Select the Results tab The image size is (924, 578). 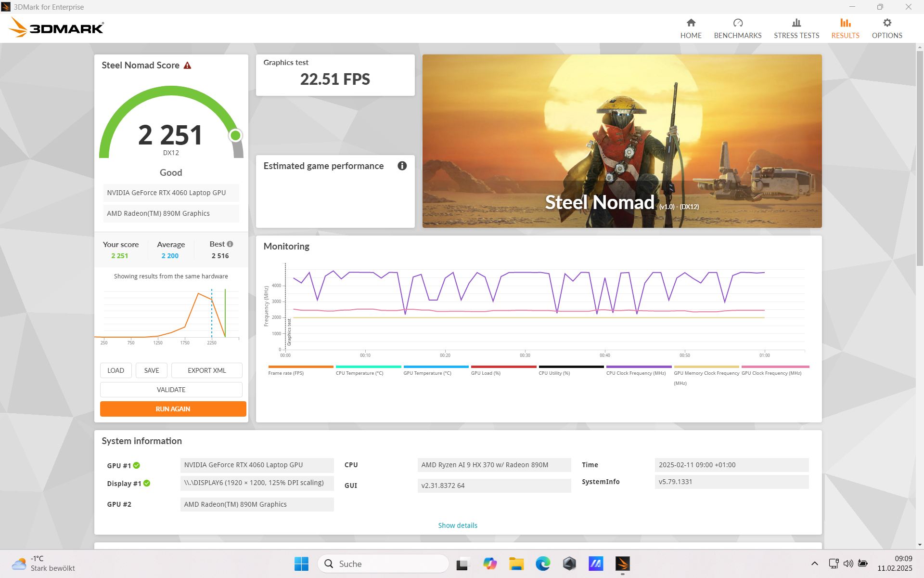pyautogui.click(x=845, y=28)
